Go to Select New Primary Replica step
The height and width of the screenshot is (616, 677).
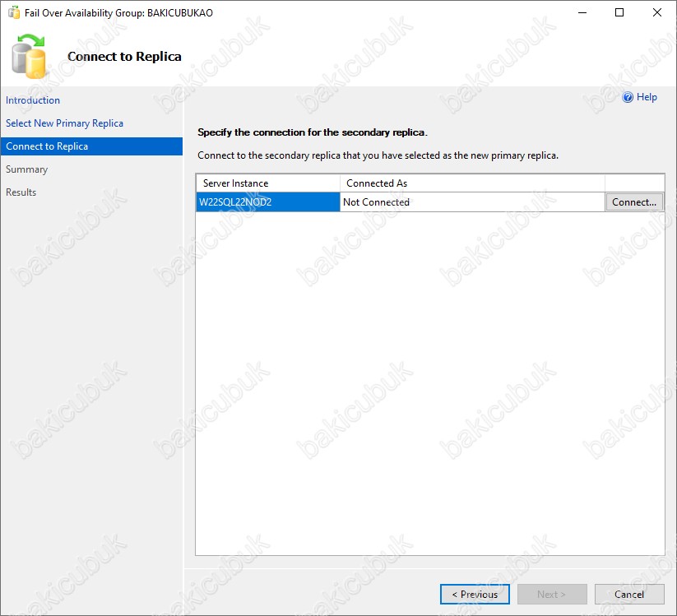(x=64, y=123)
